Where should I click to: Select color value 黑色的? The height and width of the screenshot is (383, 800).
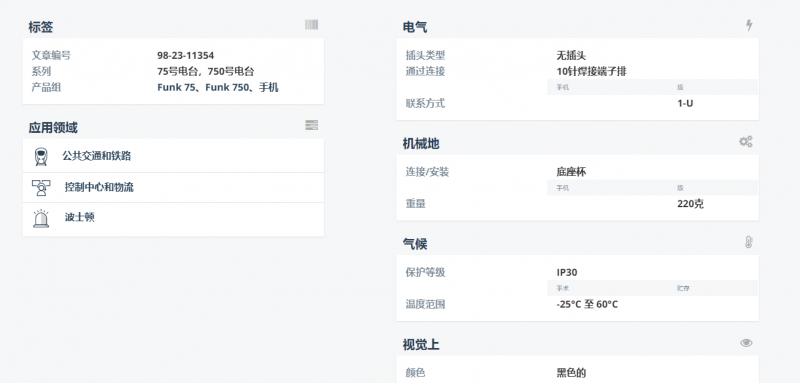pyautogui.click(x=571, y=373)
